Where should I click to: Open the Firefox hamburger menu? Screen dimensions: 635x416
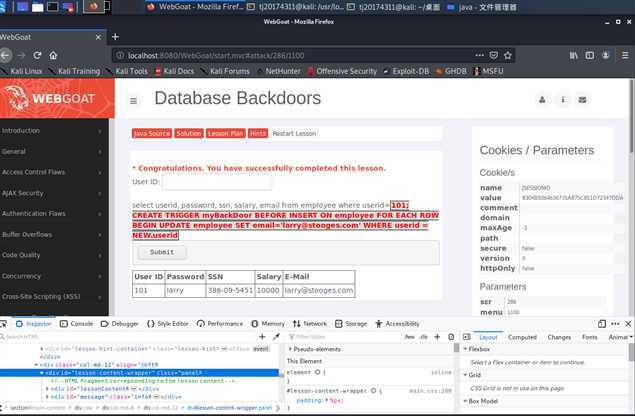(x=625, y=55)
